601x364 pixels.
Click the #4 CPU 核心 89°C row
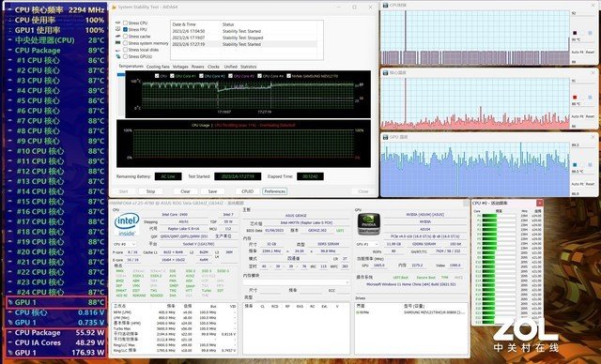click(x=56, y=91)
